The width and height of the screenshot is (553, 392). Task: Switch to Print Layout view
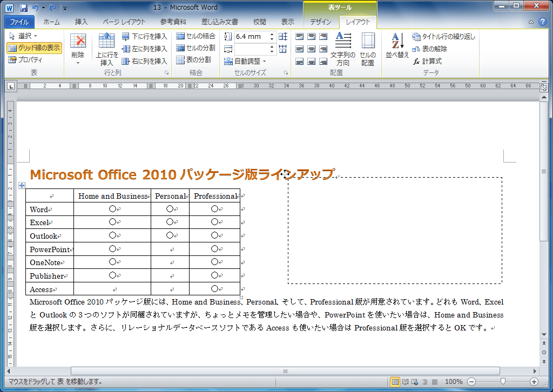(395, 382)
